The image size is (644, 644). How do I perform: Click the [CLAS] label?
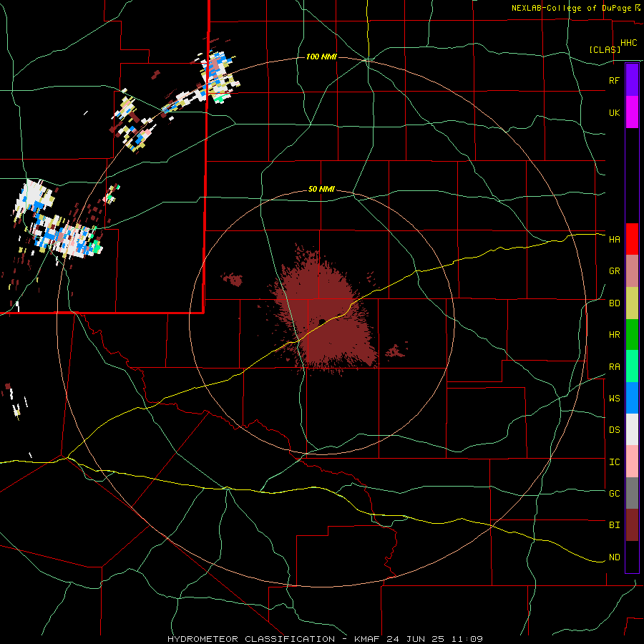coord(605,49)
